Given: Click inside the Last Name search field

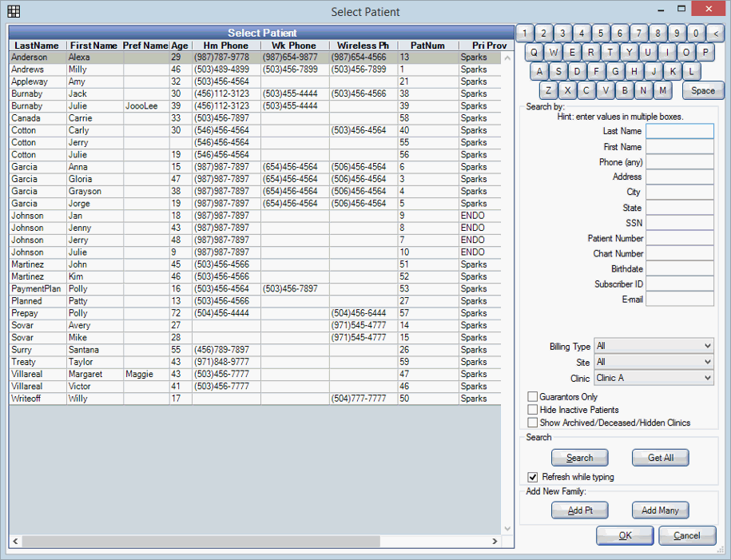Looking at the screenshot, I should point(680,131).
